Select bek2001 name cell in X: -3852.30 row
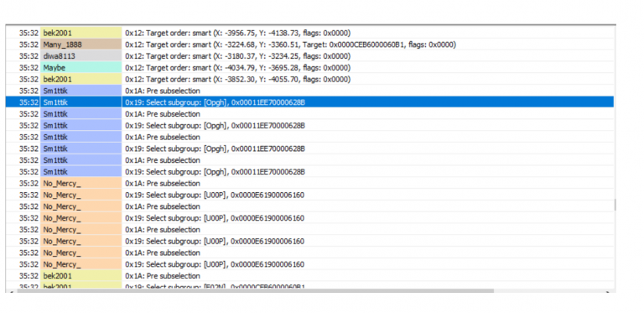Viewport: 644px width, 313px height. pyautogui.click(x=80, y=79)
